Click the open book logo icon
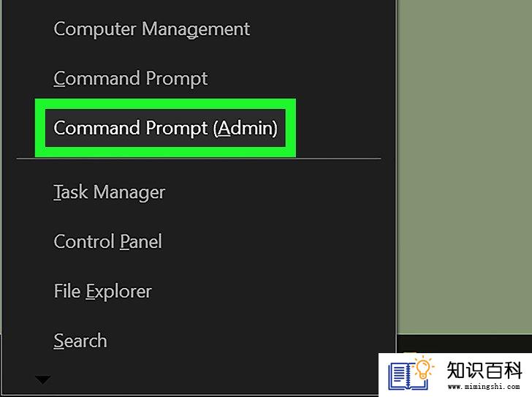 pos(407,377)
